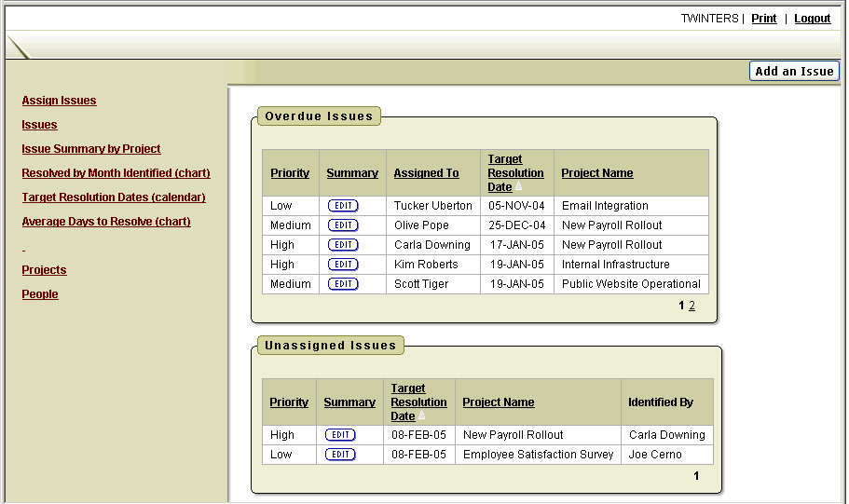Click Edit icon for Olive Pope's issue
The height and width of the screenshot is (504, 849).
point(343,225)
